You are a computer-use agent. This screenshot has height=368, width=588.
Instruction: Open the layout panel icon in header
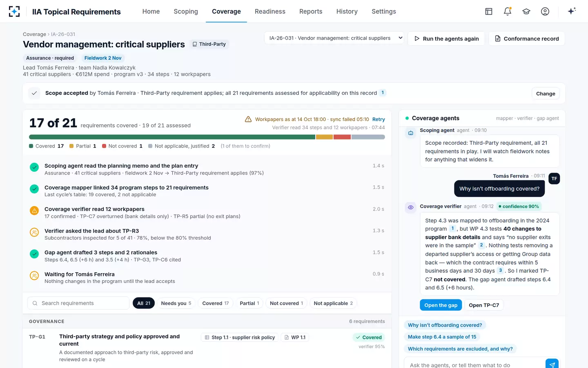489,11
